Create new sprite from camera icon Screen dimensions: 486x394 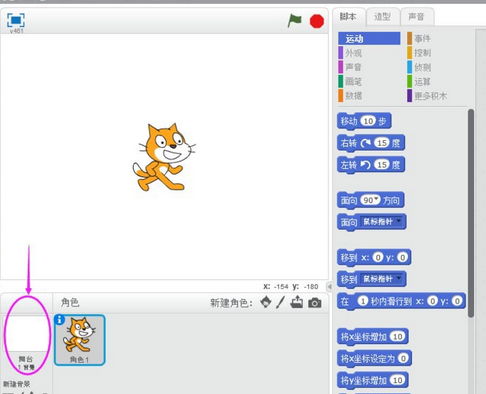tap(315, 303)
